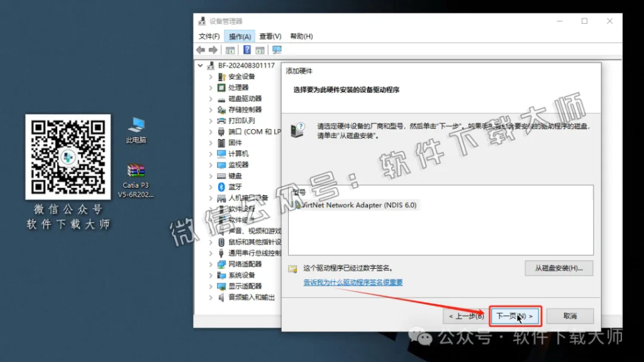644x362 pixels.
Task: Expand the 存储控制器 tree node
Action: [211, 110]
